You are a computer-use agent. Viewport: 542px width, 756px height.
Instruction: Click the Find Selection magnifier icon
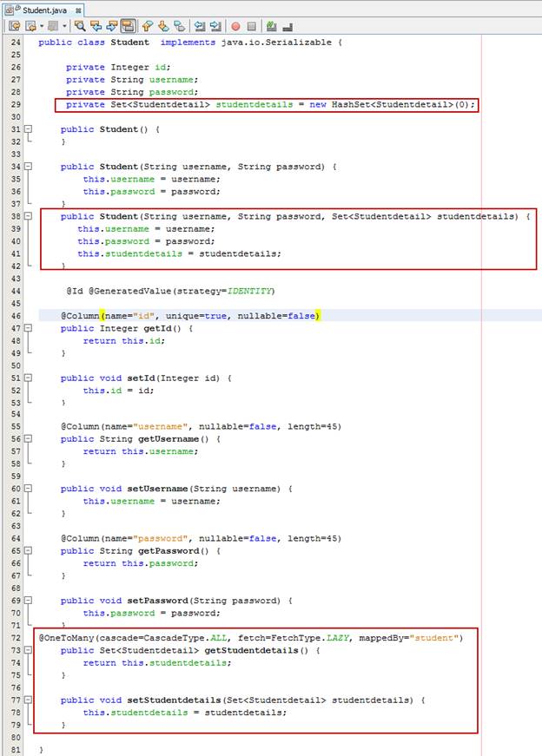[80, 26]
